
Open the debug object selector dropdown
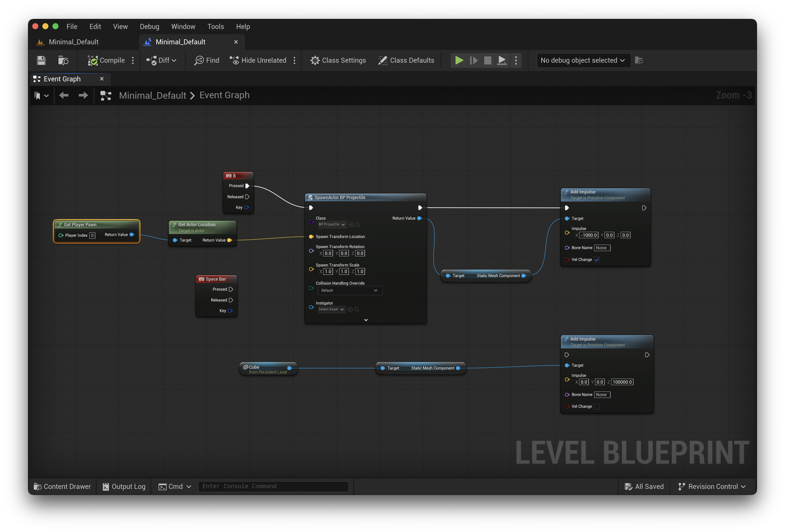[583, 60]
